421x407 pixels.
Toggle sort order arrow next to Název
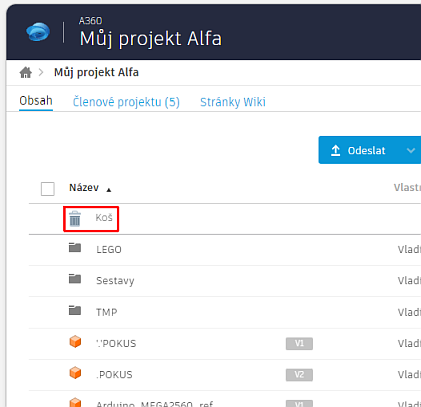(109, 190)
